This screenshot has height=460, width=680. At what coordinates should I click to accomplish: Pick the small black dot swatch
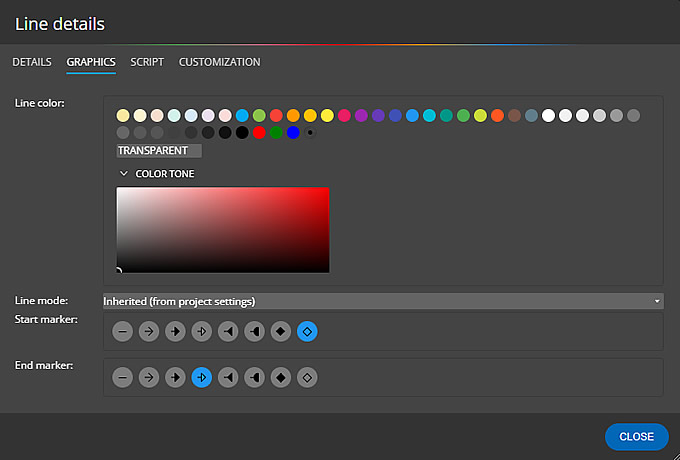pos(310,133)
